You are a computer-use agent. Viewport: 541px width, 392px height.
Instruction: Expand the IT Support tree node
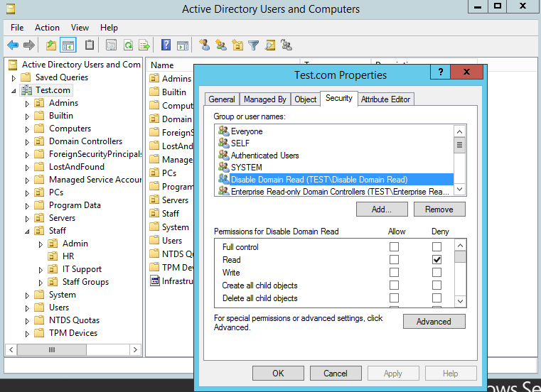[41, 270]
